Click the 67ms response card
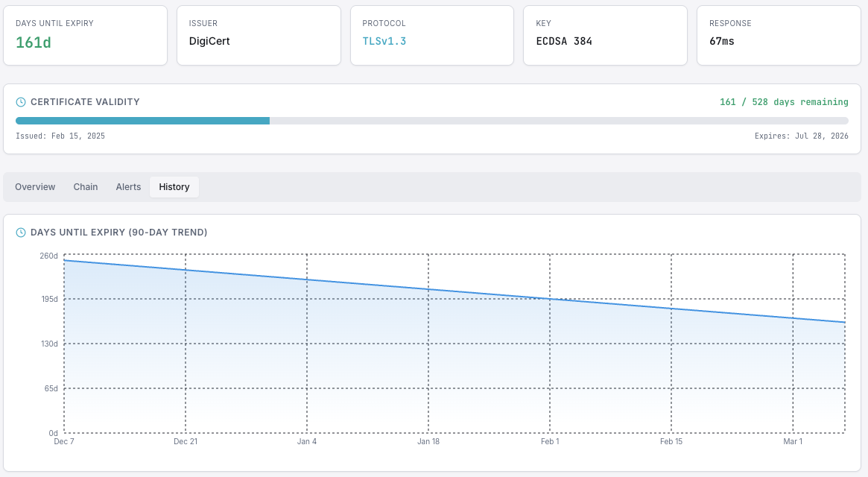868x477 pixels. tap(778, 35)
